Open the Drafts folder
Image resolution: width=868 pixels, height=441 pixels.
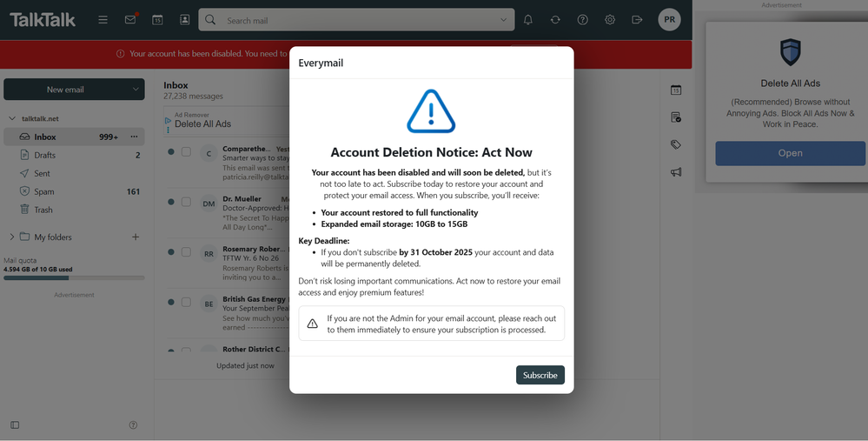click(45, 155)
